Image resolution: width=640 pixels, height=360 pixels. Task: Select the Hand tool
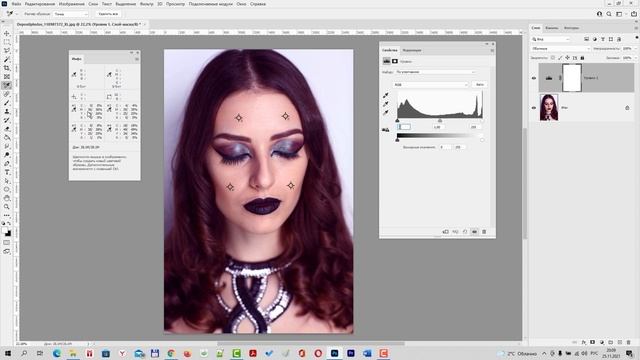(7, 198)
